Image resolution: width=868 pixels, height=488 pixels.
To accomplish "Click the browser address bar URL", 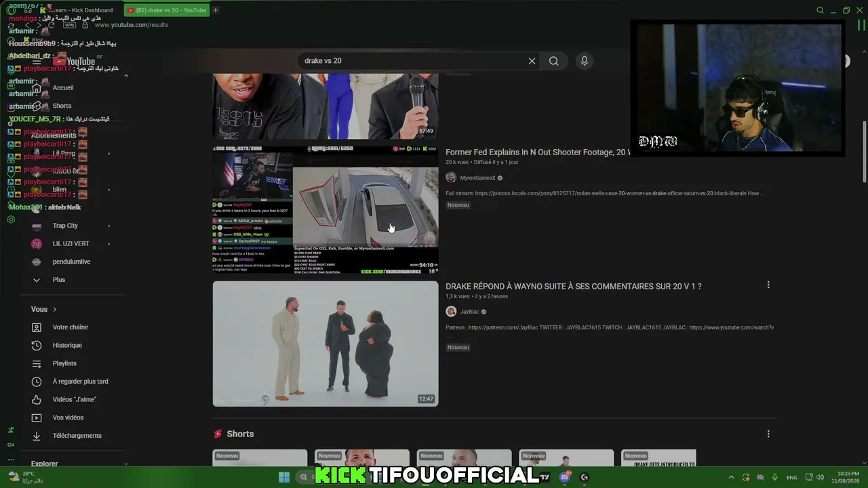I will (132, 25).
